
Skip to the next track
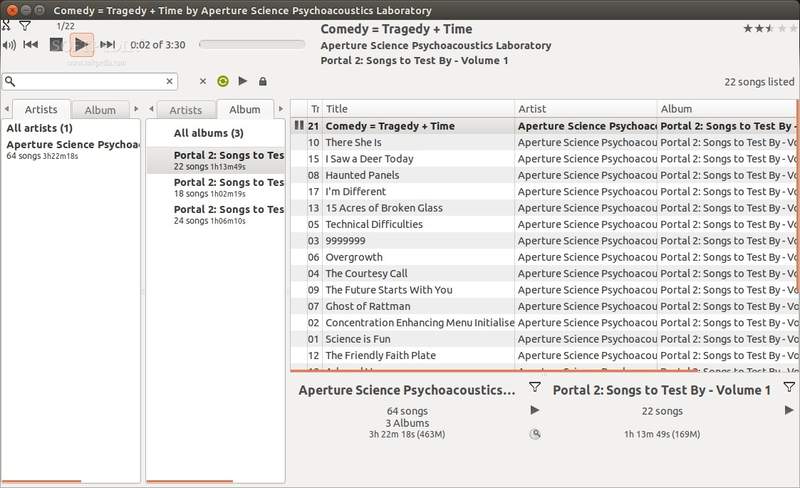(x=107, y=44)
